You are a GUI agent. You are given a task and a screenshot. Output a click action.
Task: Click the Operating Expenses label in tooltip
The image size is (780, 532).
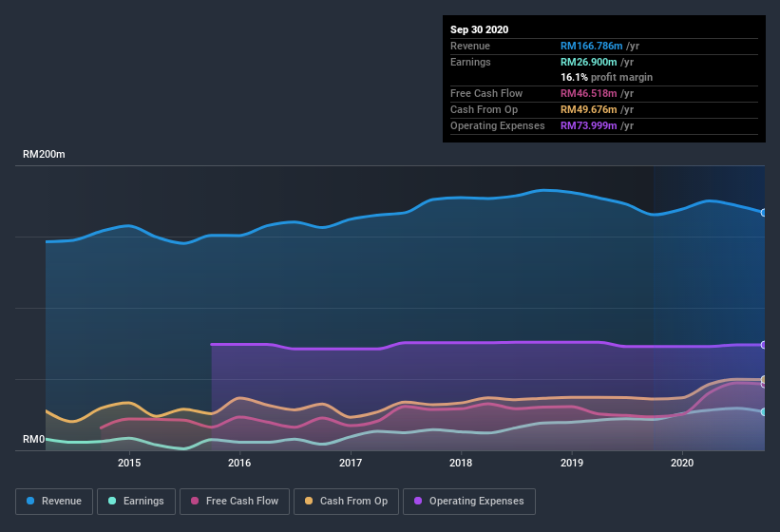498,125
